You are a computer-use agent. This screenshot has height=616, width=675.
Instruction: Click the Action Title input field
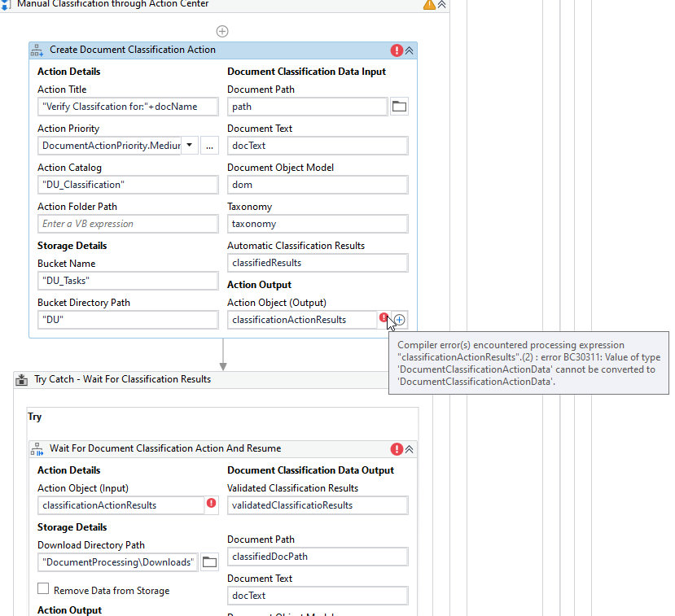pos(128,107)
